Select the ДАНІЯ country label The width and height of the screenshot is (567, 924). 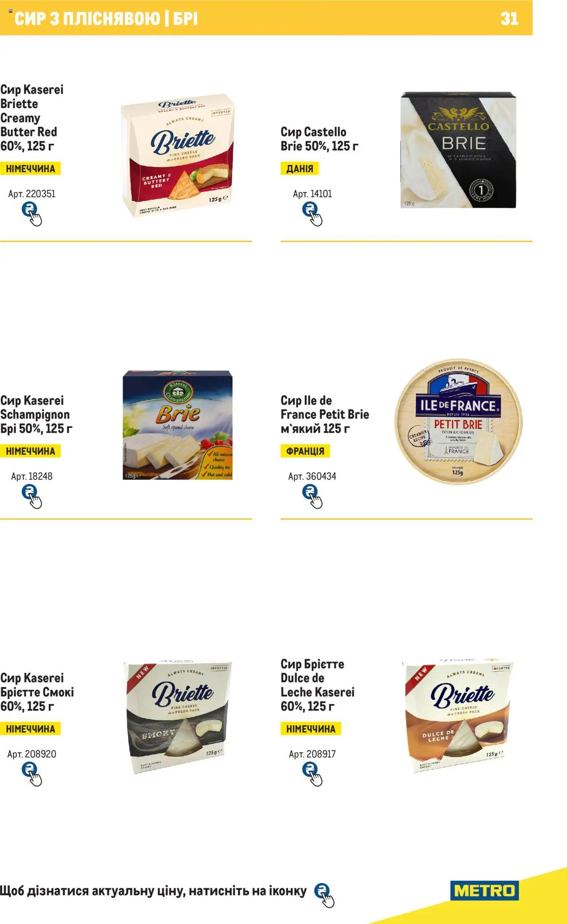click(x=300, y=169)
